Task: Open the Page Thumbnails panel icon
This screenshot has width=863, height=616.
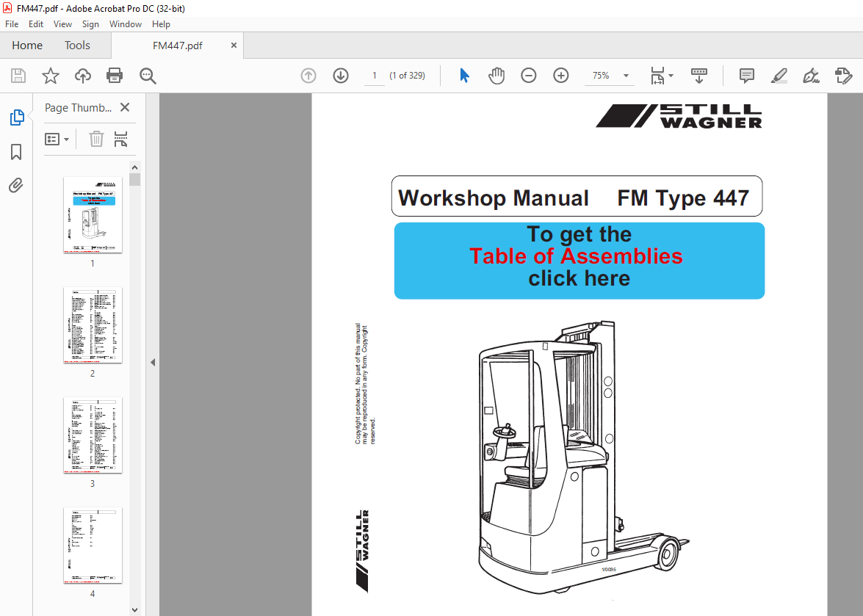Action: coord(16,117)
